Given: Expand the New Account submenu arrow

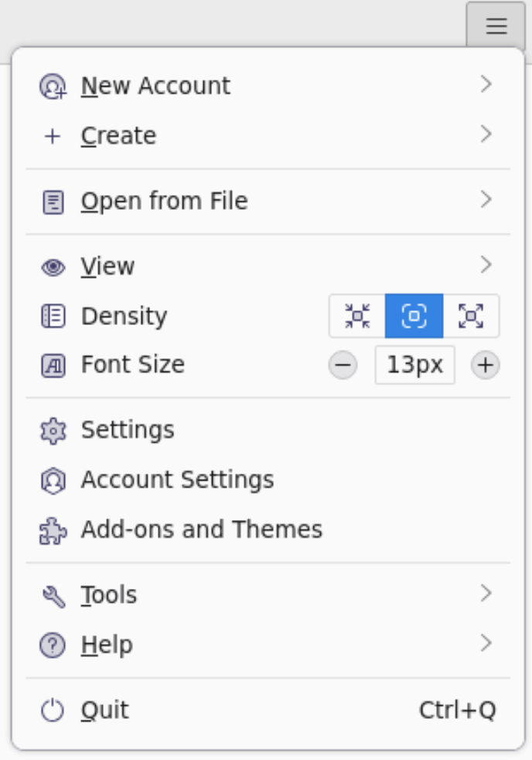Looking at the screenshot, I should (486, 84).
